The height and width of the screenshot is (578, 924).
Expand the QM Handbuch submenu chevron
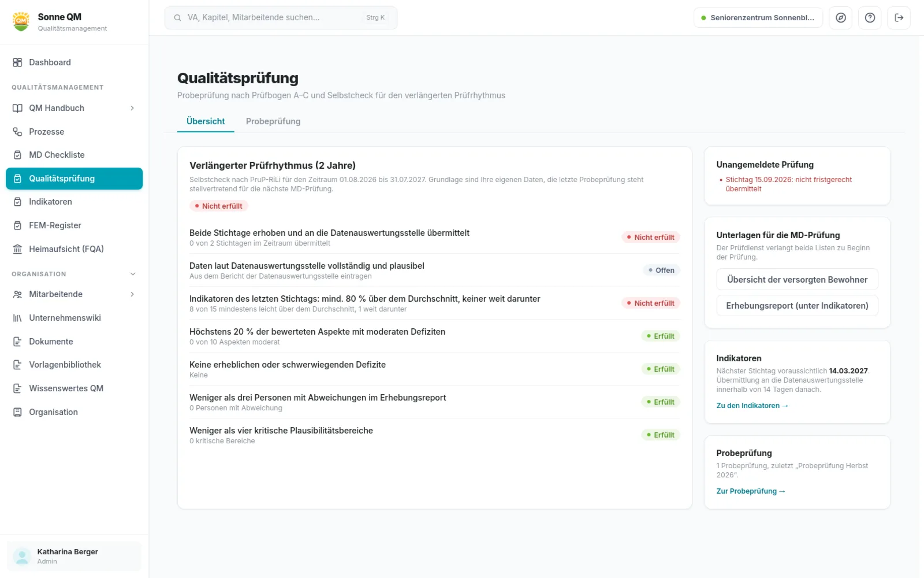132,108
